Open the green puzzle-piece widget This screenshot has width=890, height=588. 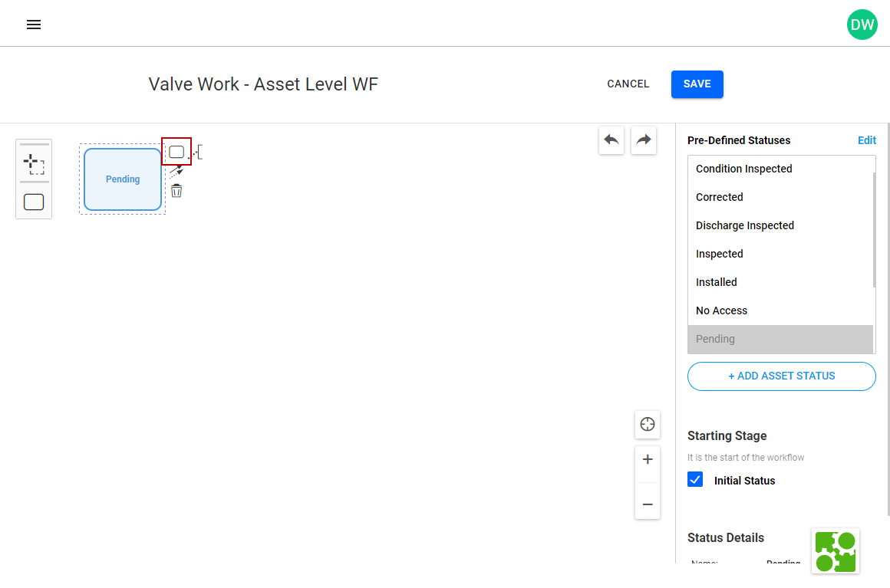[835, 551]
